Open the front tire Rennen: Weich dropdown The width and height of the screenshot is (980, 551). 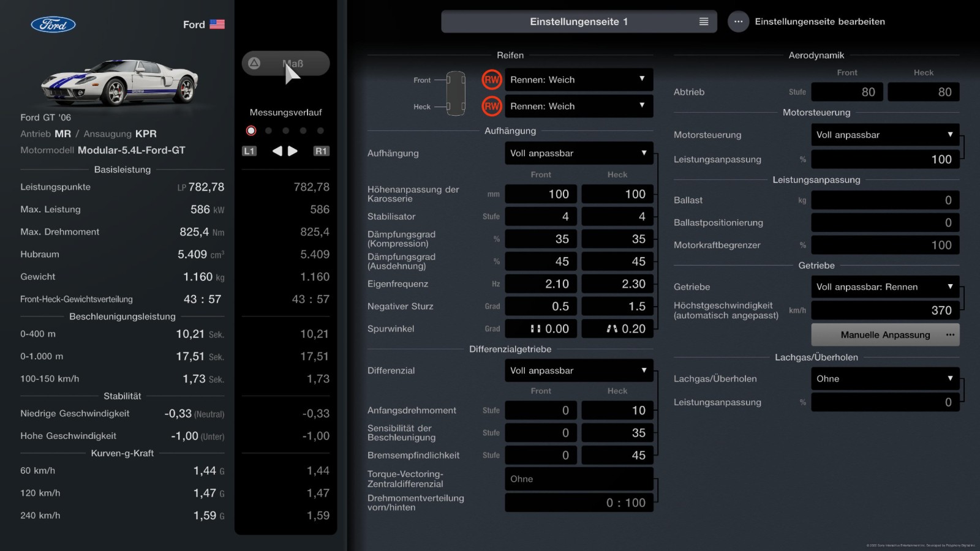pyautogui.click(x=578, y=80)
